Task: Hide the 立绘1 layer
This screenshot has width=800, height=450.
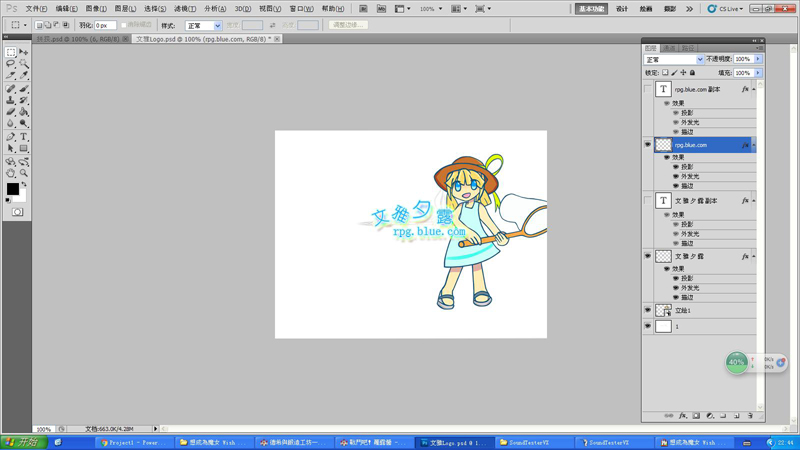Action: pos(647,310)
